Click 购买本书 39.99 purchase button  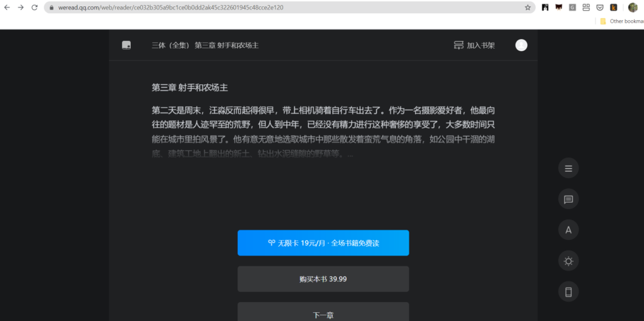pyautogui.click(x=323, y=279)
